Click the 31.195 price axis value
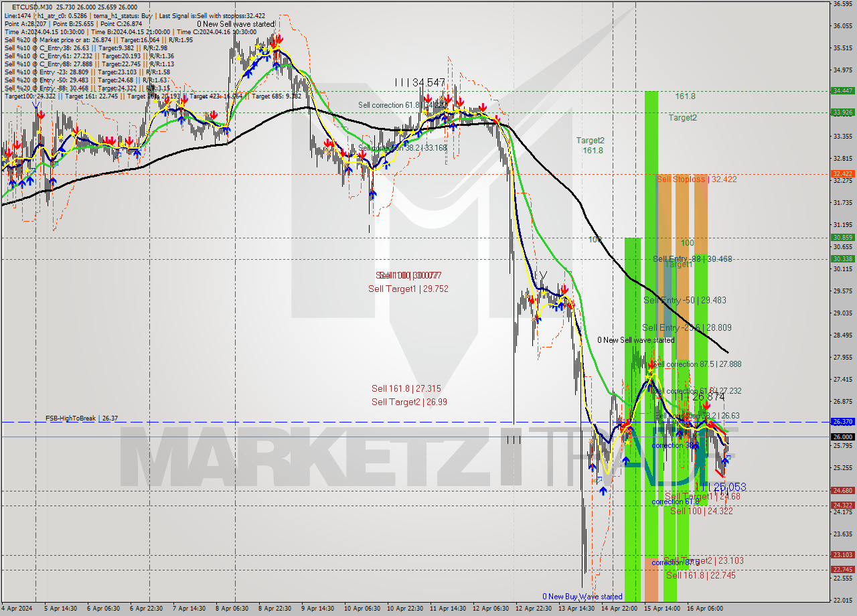 (842, 224)
